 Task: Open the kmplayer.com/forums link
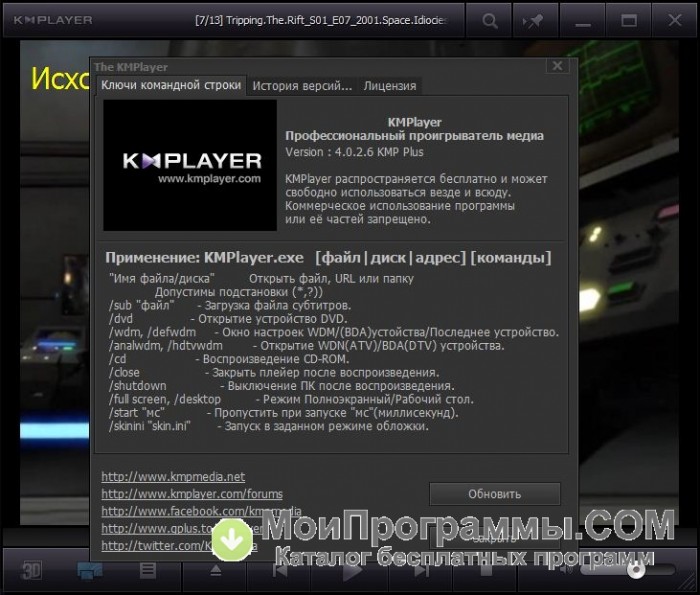(x=192, y=494)
